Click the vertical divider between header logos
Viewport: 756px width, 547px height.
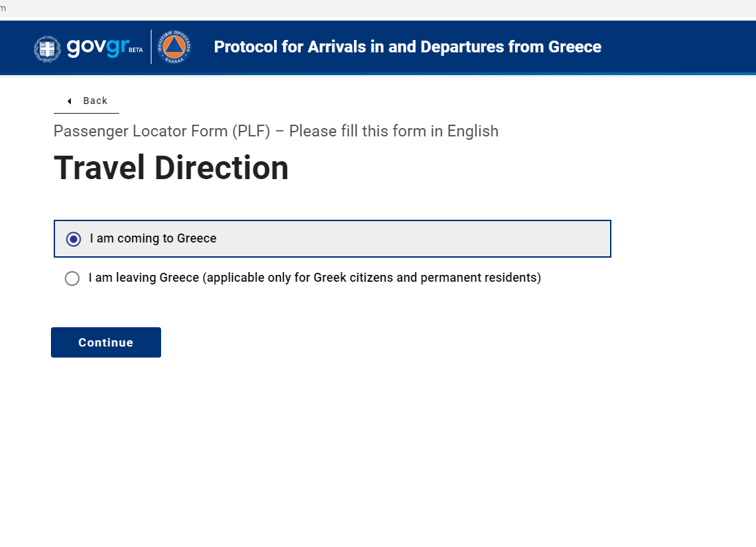click(151, 47)
